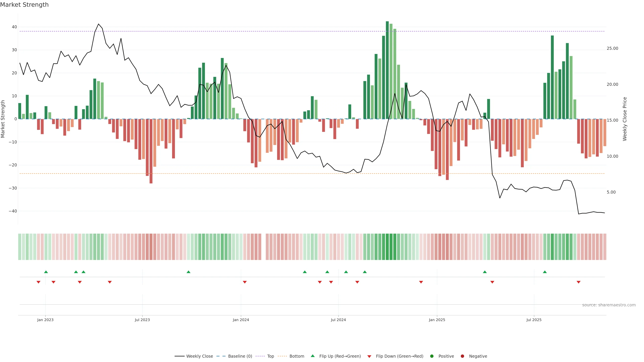The image size is (644, 362).
Task: Click the red flip-down triangle just before Jan 2025
Action: (421, 282)
